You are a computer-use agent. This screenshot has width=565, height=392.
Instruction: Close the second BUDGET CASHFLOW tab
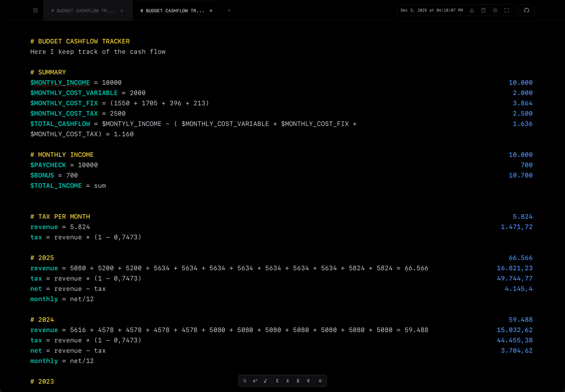[x=211, y=10]
